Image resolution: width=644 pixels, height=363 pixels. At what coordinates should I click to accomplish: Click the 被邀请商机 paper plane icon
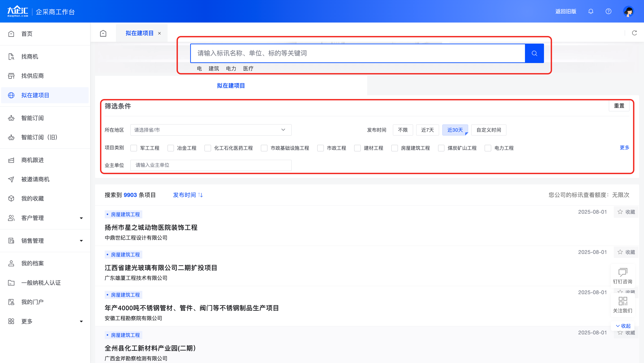tap(11, 179)
